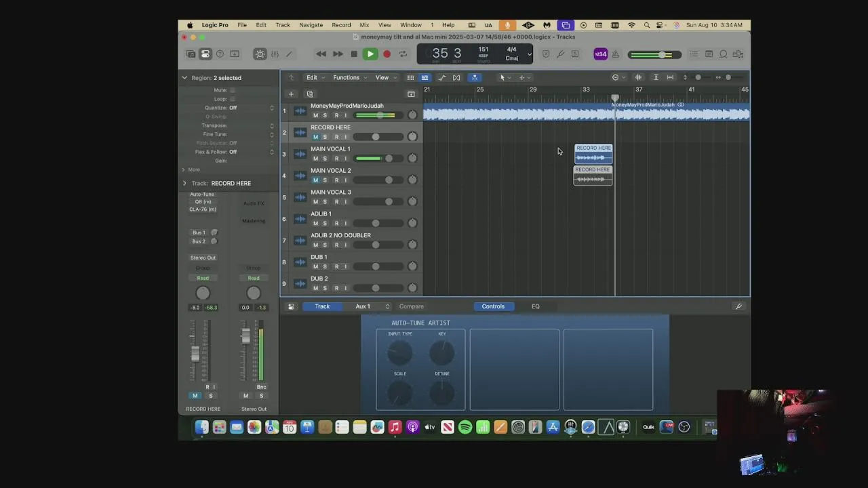Expand the Track RECORD HERE inspector section
The width and height of the screenshot is (868, 488).
184,183
